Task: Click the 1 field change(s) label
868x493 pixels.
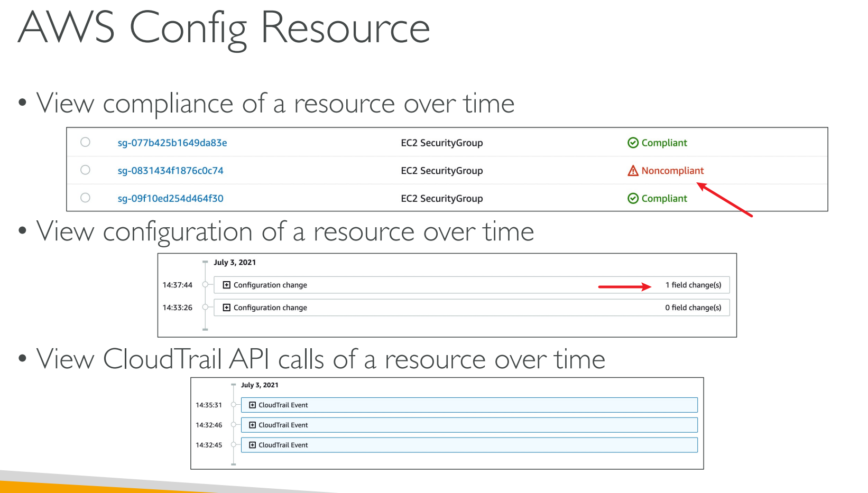Action: coord(693,285)
